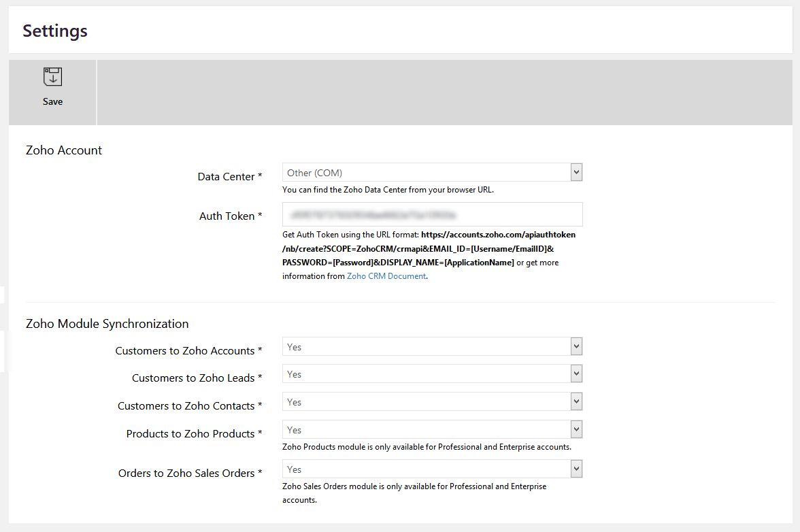Click the Settings page heading

tap(55, 31)
